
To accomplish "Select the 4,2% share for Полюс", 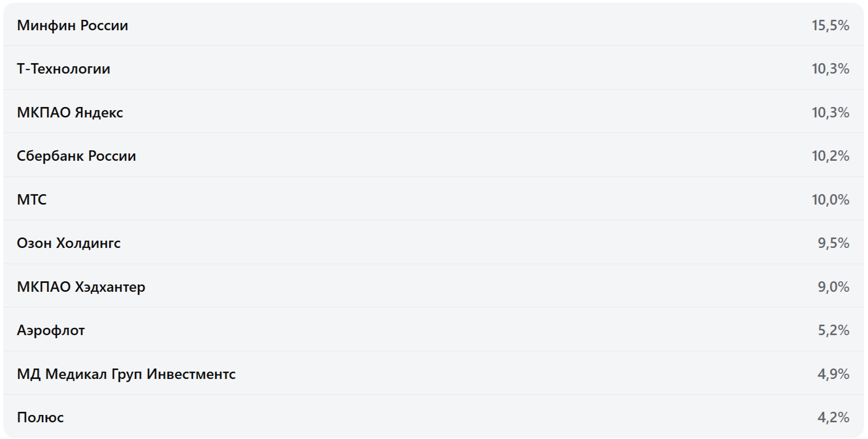I will pos(833,417).
